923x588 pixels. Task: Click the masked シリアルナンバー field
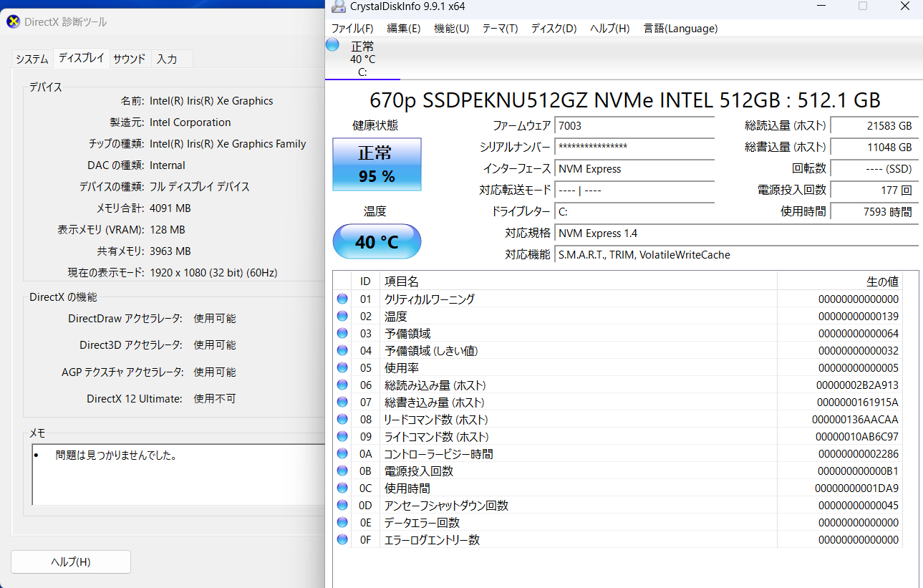[x=634, y=148]
